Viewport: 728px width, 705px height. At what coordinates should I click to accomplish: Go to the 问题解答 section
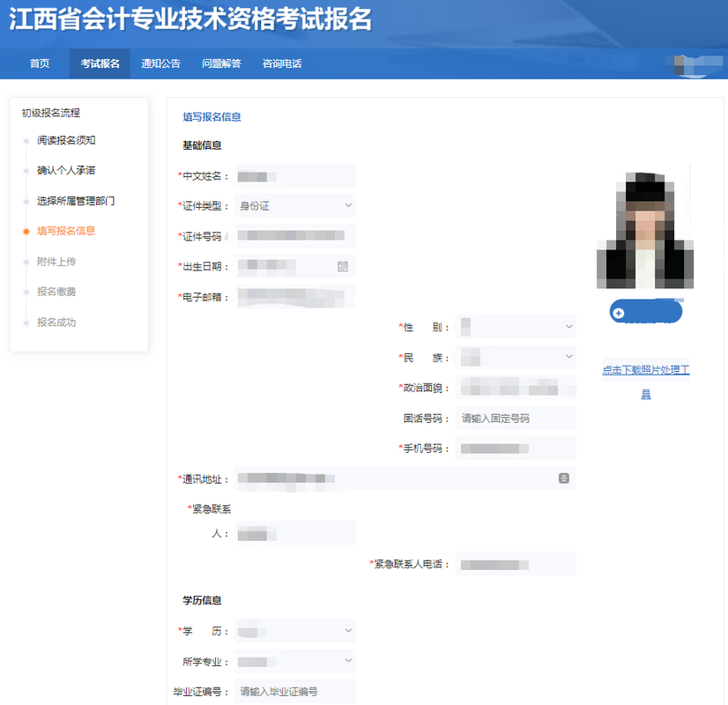click(x=220, y=63)
